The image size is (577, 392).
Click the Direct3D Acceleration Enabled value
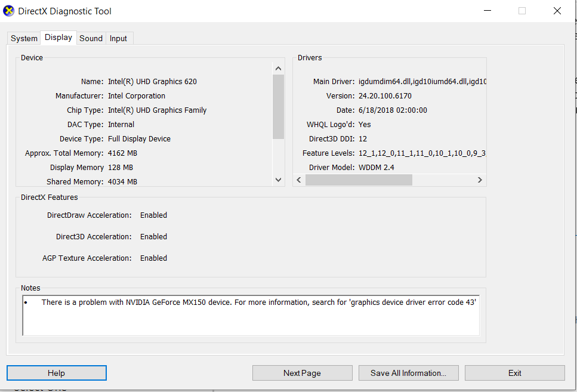coord(153,237)
